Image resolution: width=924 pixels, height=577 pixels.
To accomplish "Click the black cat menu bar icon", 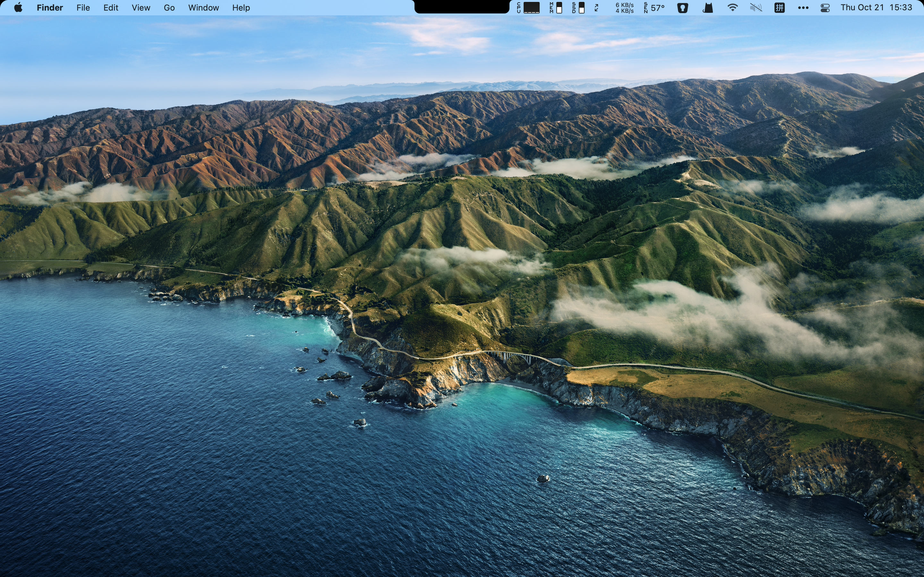I will 707,8.
